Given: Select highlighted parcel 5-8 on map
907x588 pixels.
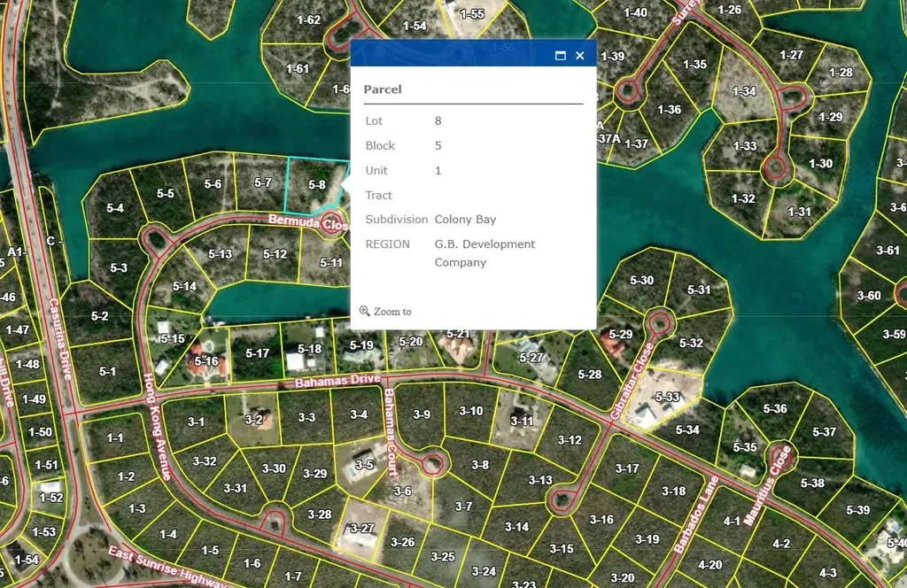Looking at the screenshot, I should [x=316, y=185].
